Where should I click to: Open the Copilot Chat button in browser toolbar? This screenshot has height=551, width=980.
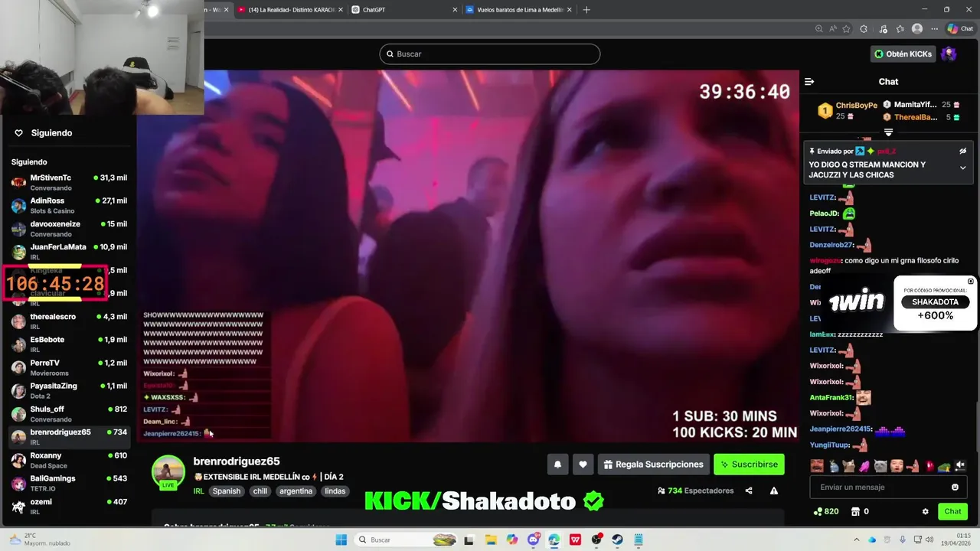click(960, 29)
